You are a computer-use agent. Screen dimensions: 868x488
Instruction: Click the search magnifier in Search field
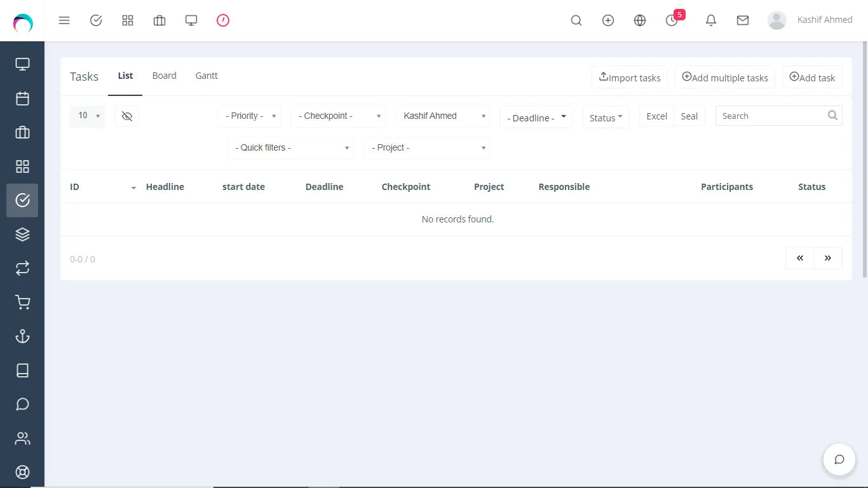click(832, 115)
